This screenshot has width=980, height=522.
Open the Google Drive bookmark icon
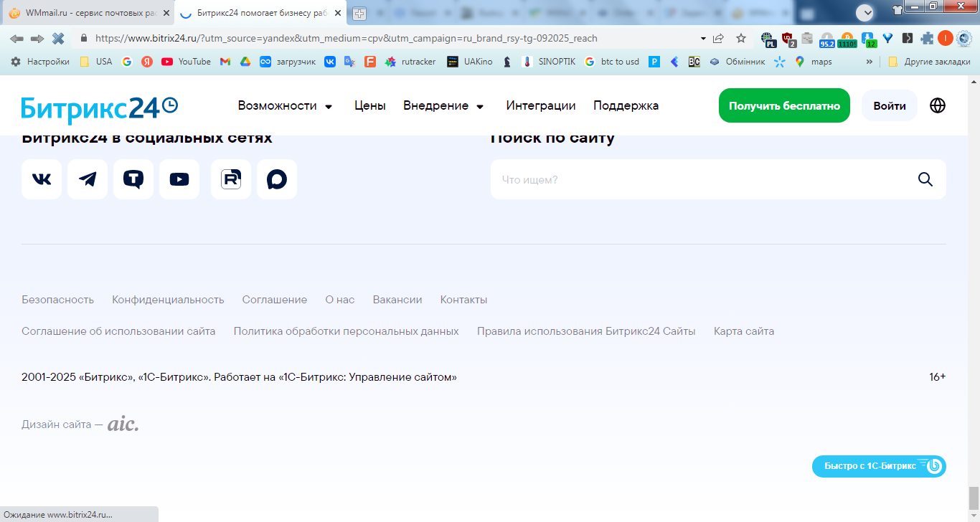(245, 62)
